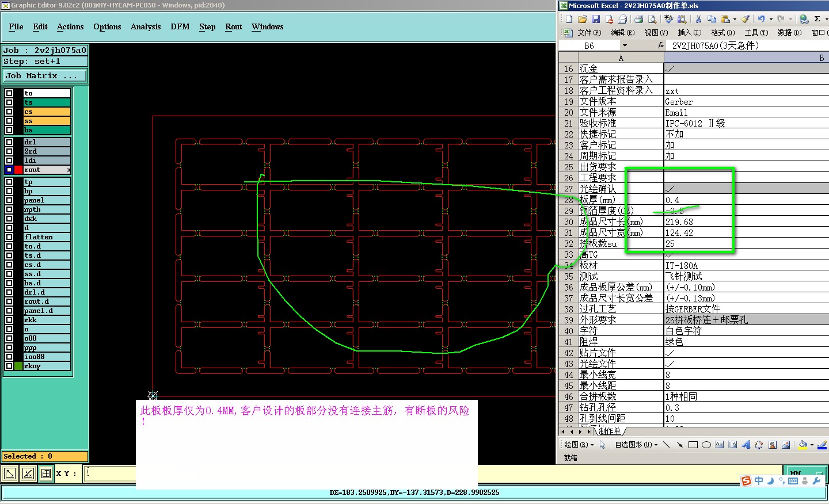Viewport: 829px width, 504px height.
Task: Select the Line drawing tool in Excel
Action: 666,445
